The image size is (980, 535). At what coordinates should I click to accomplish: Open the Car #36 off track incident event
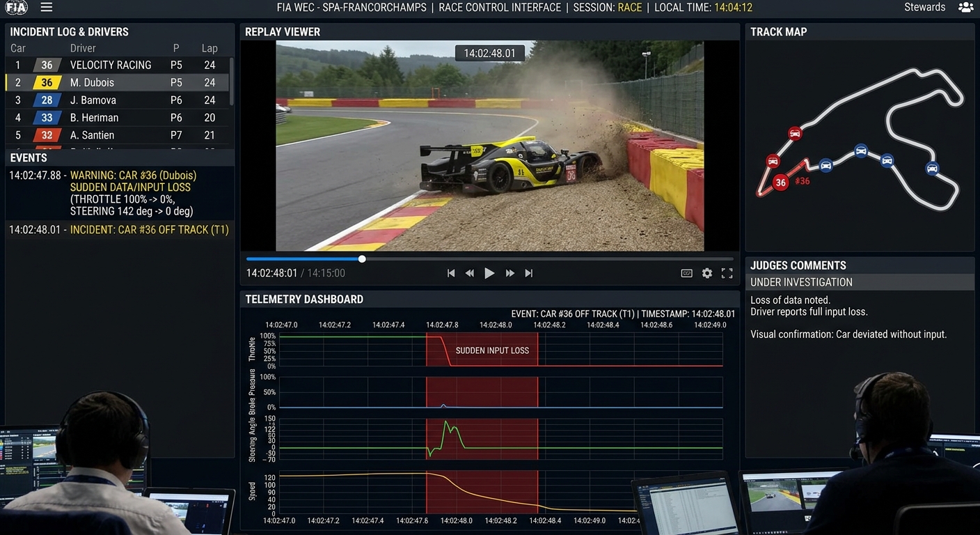click(119, 230)
